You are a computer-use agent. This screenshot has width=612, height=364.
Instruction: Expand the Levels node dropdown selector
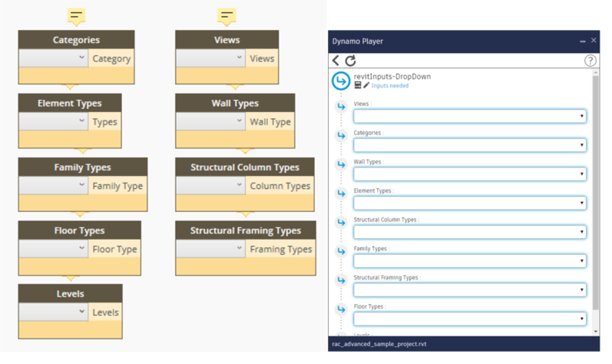pyautogui.click(x=54, y=313)
